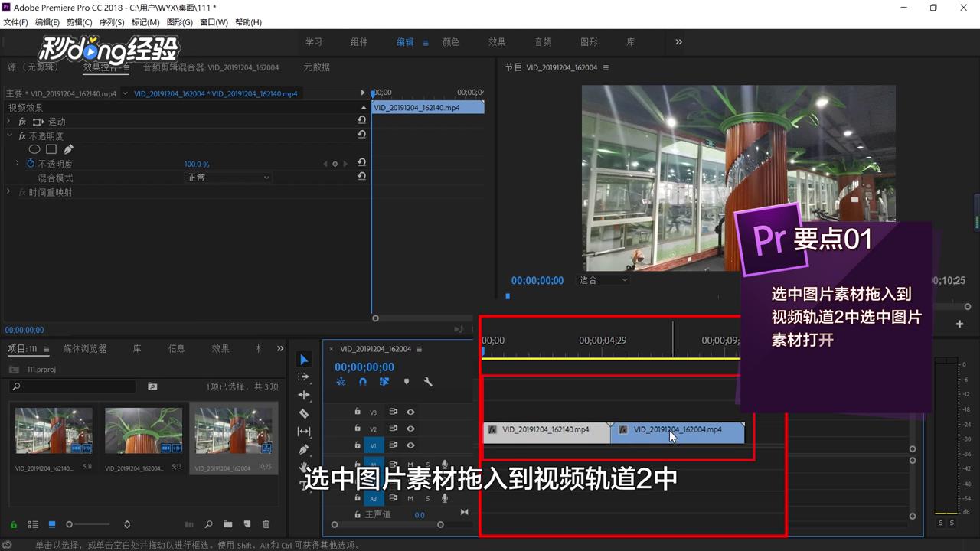Toggle opacity animation stopwatch

point(31,164)
